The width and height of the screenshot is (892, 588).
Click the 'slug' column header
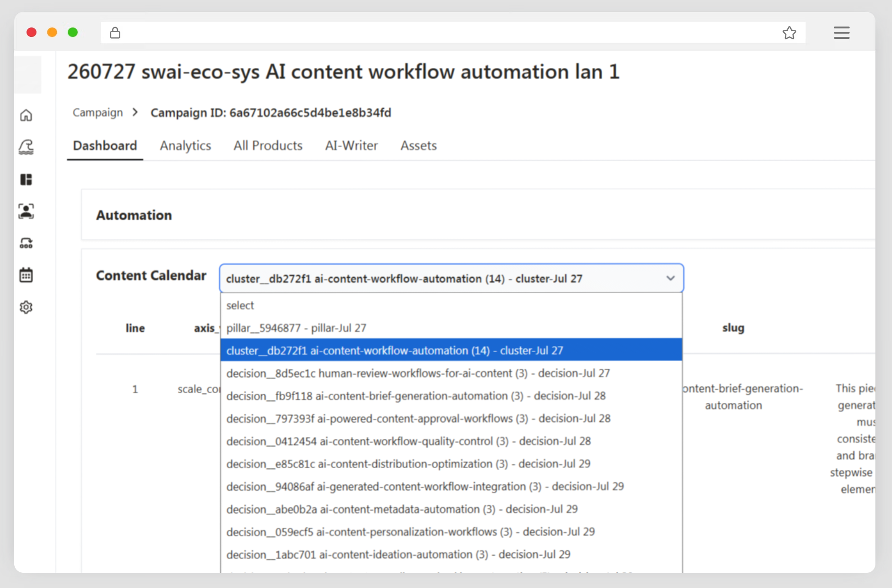733,328
